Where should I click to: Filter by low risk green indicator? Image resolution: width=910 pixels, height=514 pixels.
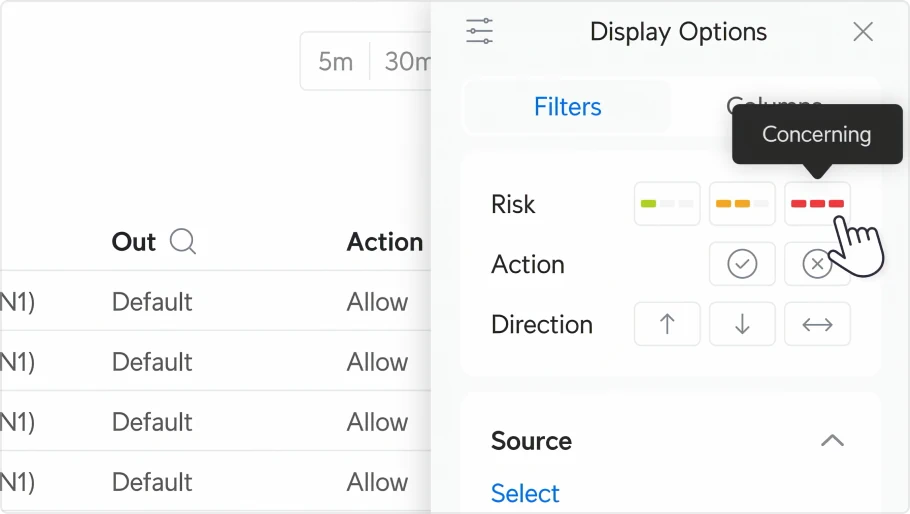click(x=667, y=204)
